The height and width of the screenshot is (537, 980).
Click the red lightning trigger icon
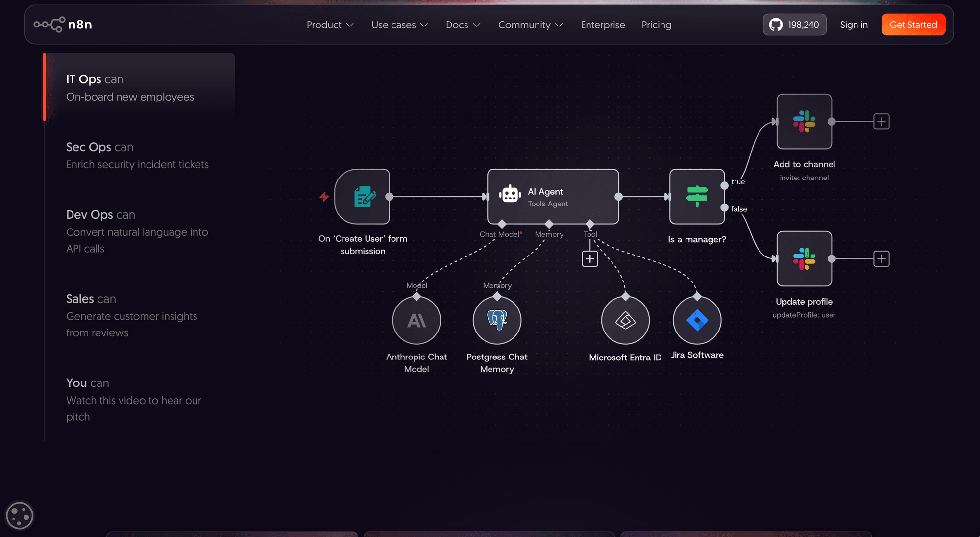point(324,197)
